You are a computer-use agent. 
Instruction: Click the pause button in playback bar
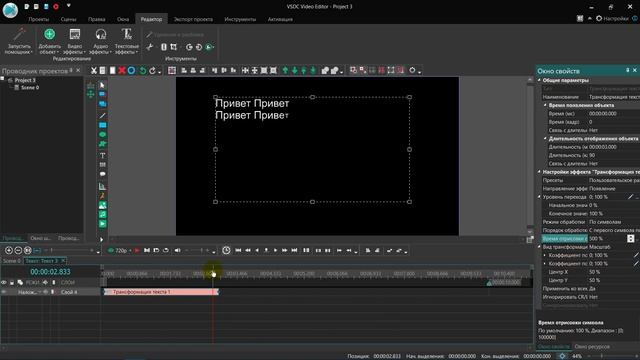coord(306,250)
